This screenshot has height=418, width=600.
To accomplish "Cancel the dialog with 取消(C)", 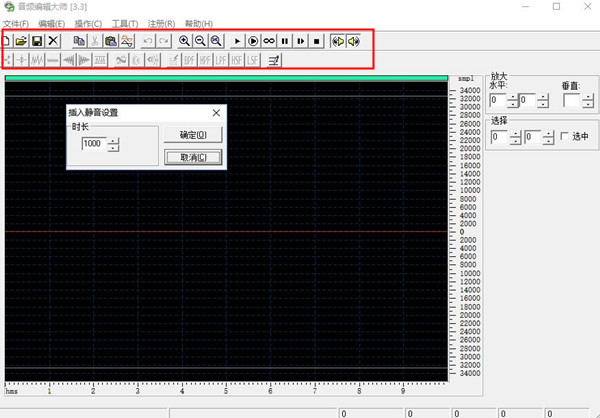I will 193,157.
